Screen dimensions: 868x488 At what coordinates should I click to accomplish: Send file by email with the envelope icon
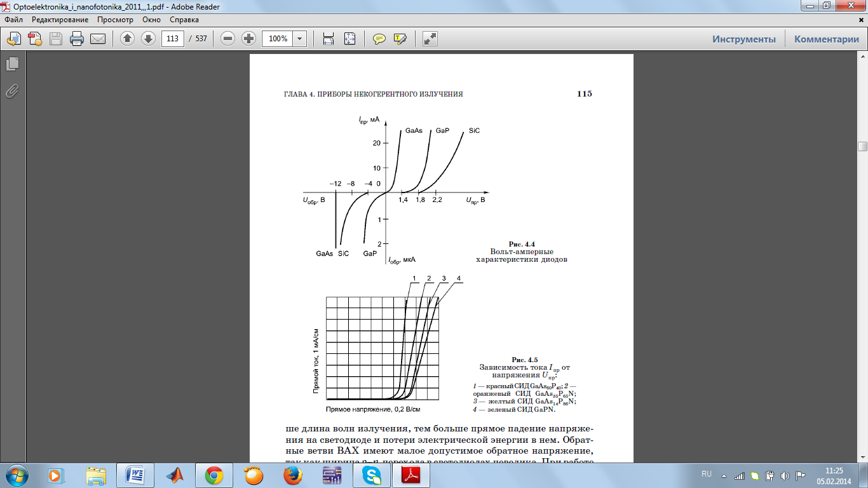[97, 39]
